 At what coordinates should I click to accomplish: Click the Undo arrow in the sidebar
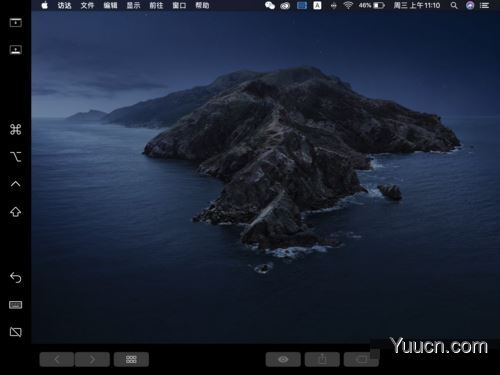tap(15, 277)
